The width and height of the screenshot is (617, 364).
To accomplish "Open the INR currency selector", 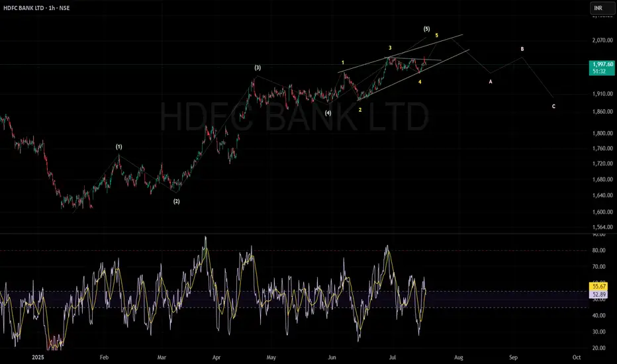I will 602,8.
